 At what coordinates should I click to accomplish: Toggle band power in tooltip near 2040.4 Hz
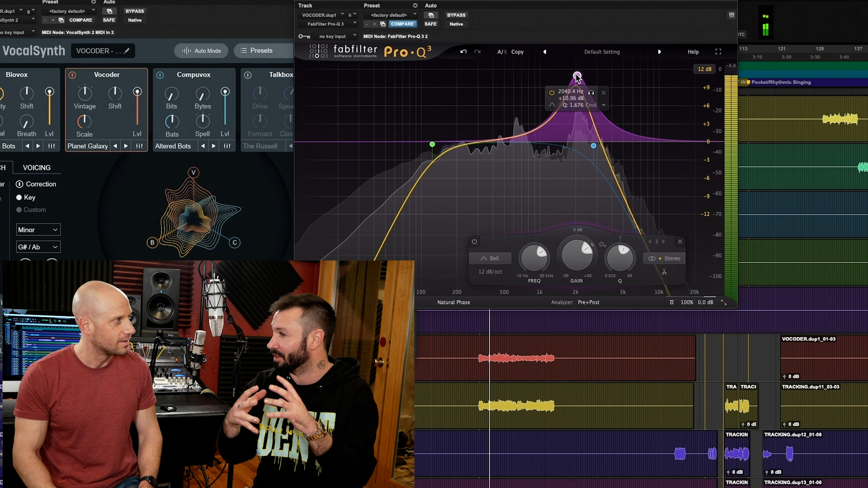[552, 92]
